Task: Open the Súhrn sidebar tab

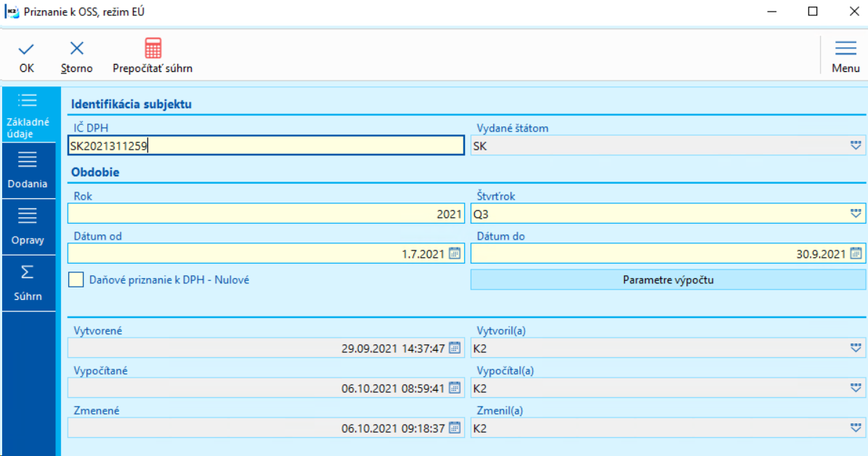Action: [x=29, y=283]
